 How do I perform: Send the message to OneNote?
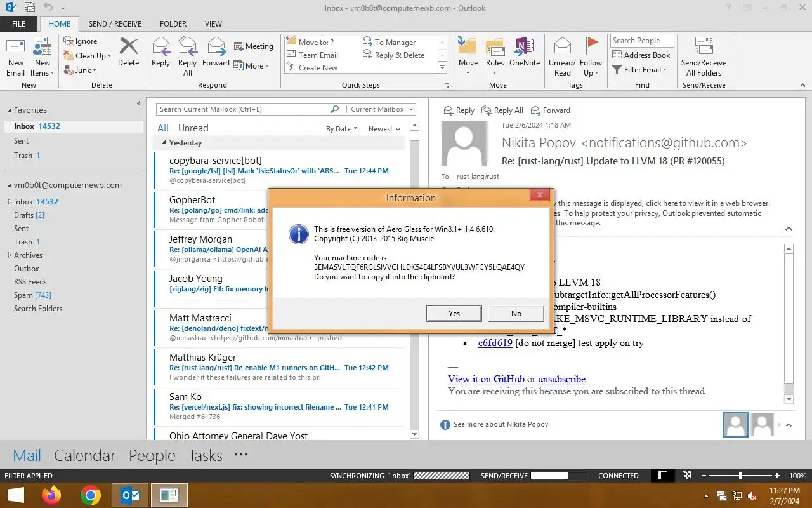click(x=524, y=52)
